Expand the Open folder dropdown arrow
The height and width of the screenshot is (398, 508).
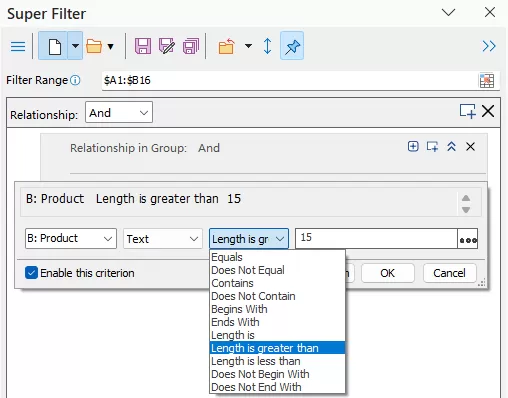(x=110, y=46)
